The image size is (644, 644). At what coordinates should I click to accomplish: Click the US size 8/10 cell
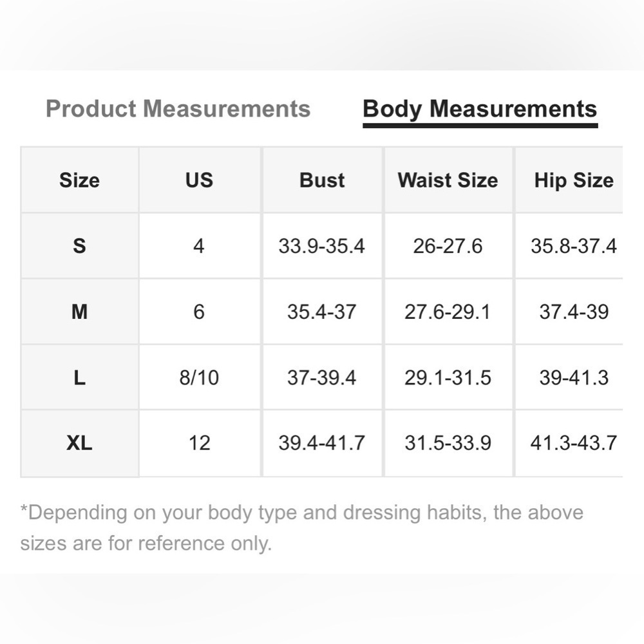pos(199,377)
